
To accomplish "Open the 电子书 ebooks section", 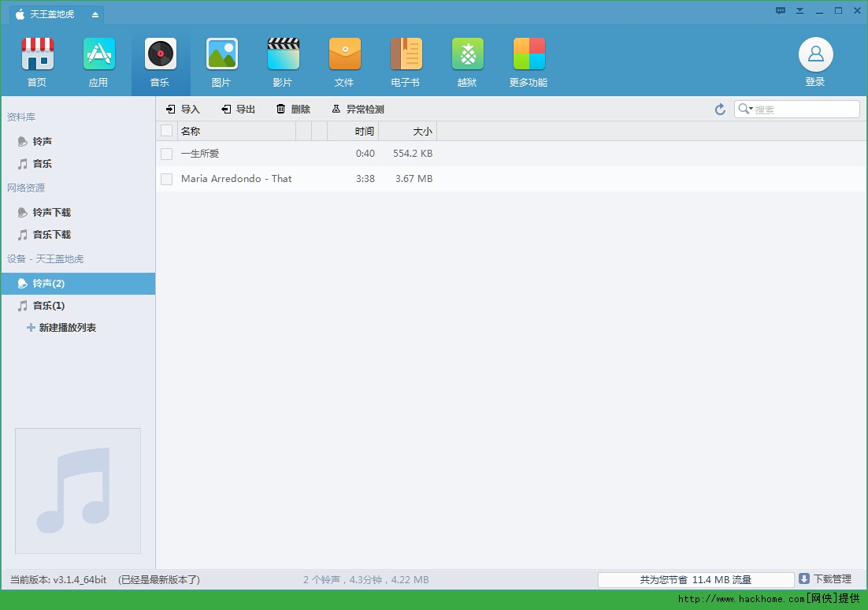I will 406,55.
